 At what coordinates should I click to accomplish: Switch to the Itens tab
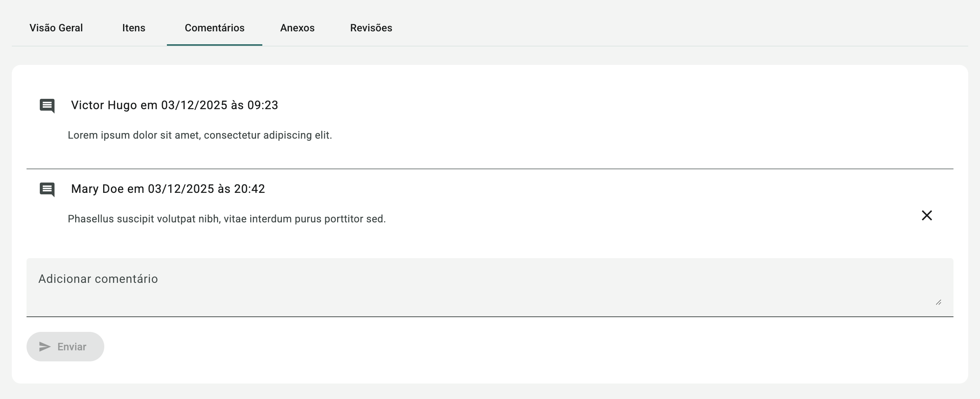pyautogui.click(x=133, y=28)
